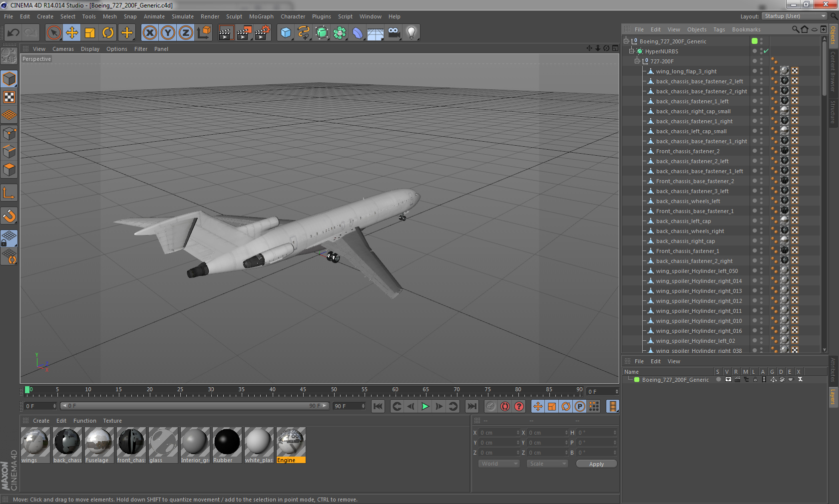Add a light object
This screenshot has height=504, width=839.
[x=412, y=33]
